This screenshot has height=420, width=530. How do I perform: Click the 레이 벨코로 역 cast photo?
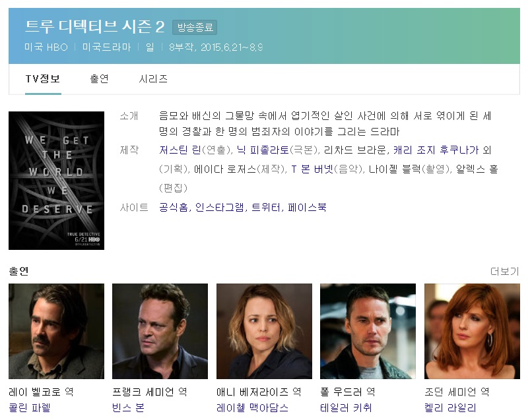coord(57,331)
